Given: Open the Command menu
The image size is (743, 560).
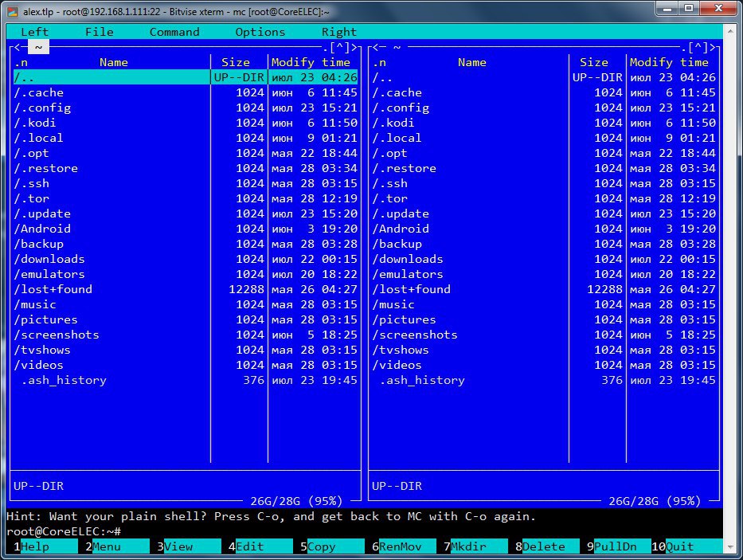Looking at the screenshot, I should coord(174,32).
